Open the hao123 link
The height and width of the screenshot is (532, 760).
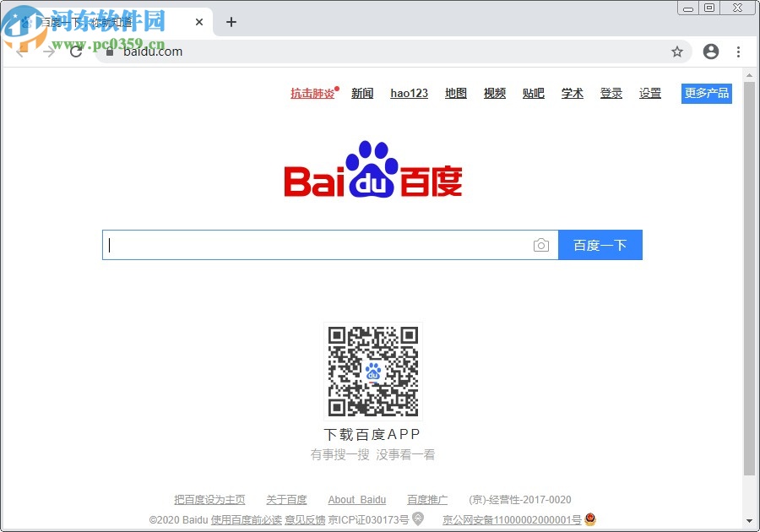pos(409,93)
